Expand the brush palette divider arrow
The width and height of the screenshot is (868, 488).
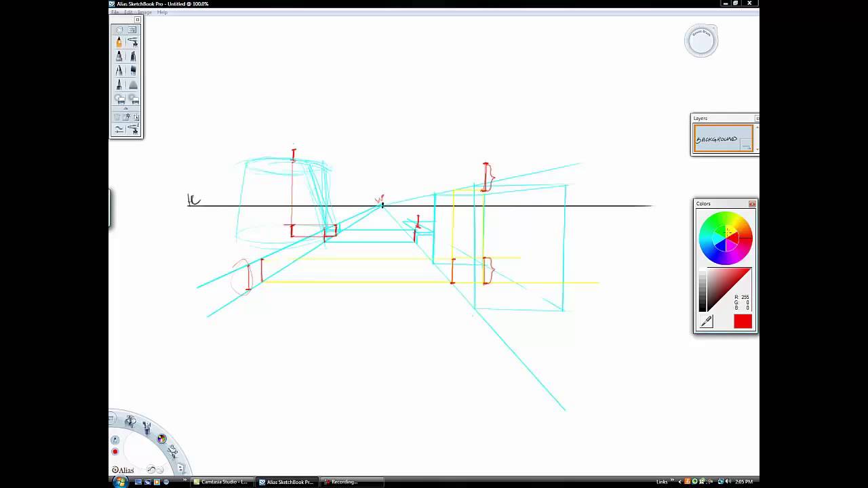(126, 108)
